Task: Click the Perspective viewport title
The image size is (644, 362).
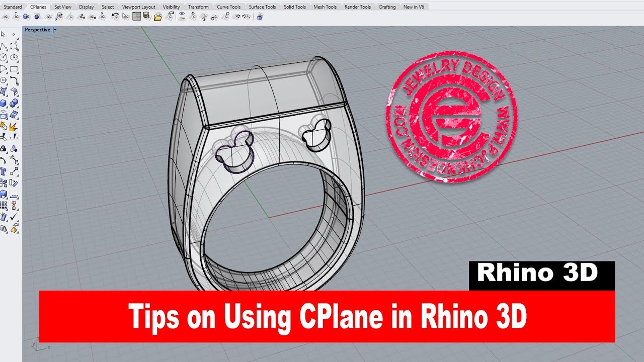Action: (38, 30)
